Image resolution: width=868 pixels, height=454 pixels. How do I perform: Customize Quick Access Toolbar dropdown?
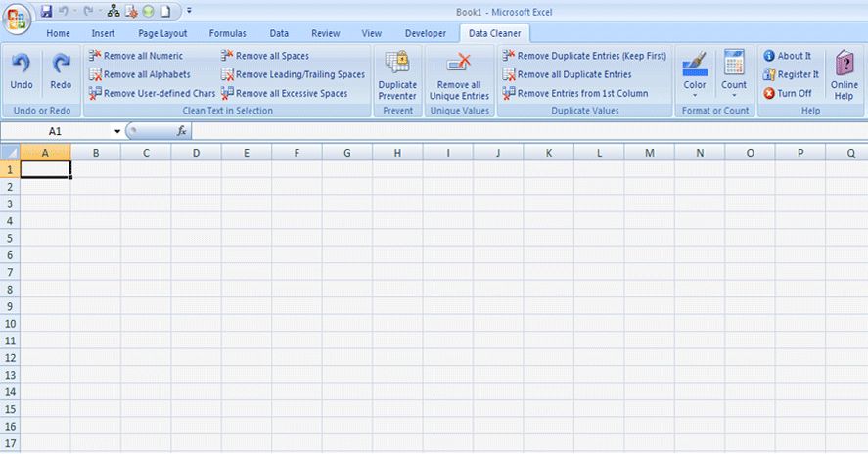click(x=189, y=11)
